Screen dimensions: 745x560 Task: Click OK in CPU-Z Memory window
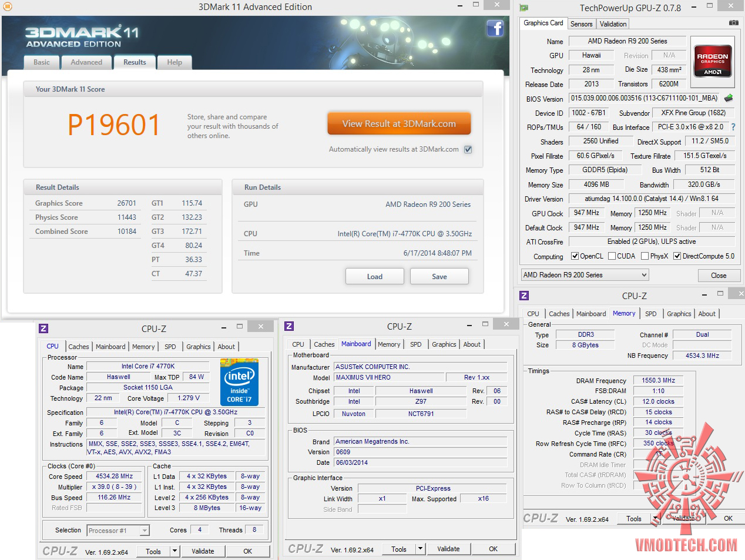pyautogui.click(x=729, y=518)
